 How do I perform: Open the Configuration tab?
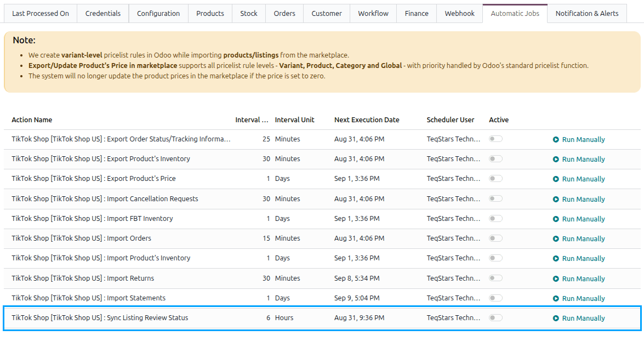pyautogui.click(x=158, y=13)
